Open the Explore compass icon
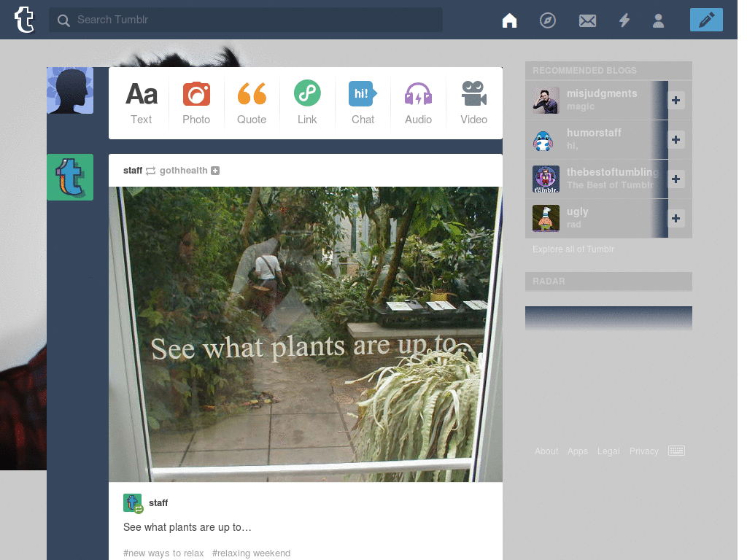The width and height of the screenshot is (747, 560). point(547,20)
